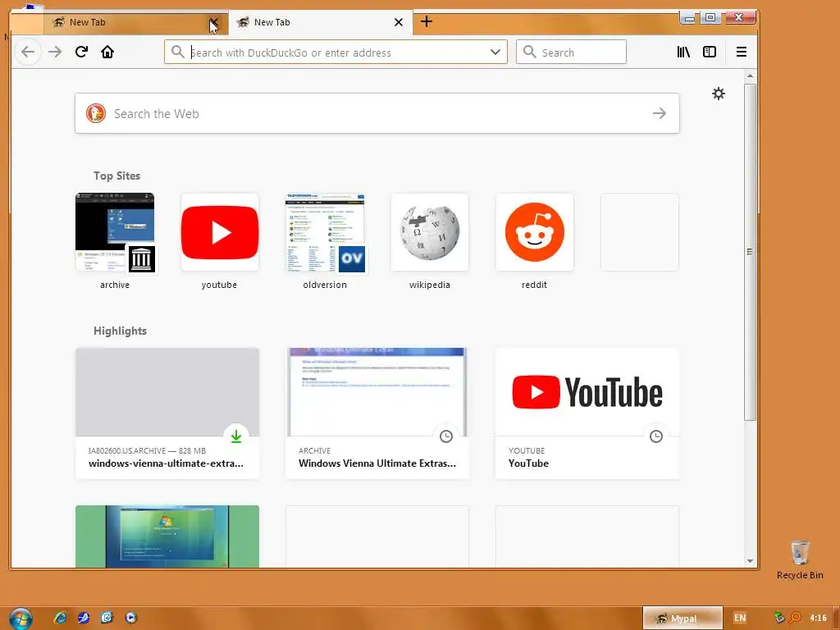Click the network tray icon
The image size is (840, 630).
(779, 618)
